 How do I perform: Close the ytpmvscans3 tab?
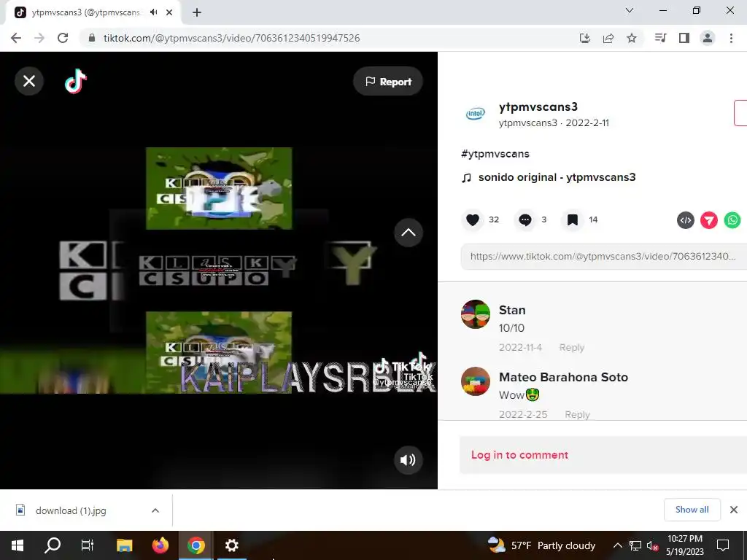pyautogui.click(x=169, y=13)
